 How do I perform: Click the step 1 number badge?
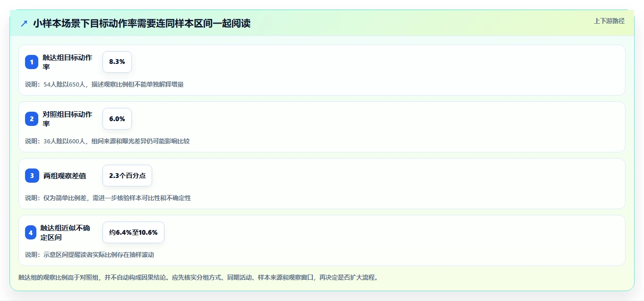pos(32,62)
